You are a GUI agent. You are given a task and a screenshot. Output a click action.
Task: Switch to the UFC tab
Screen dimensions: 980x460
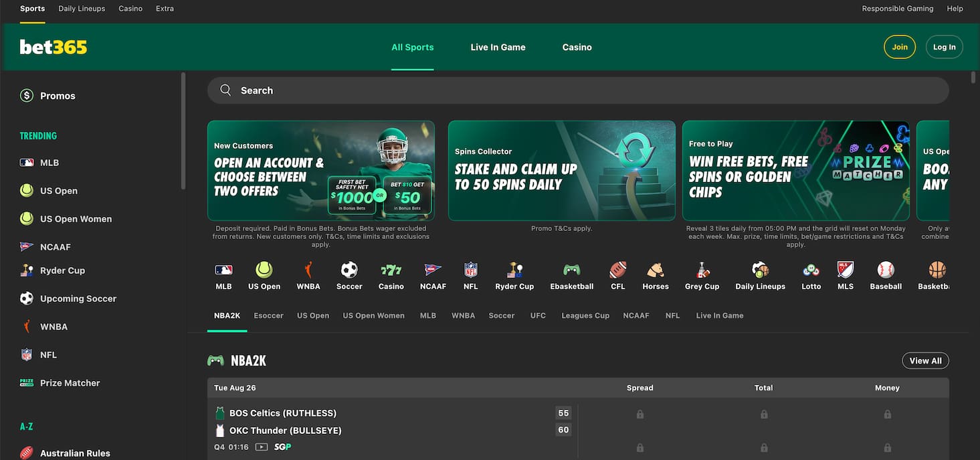(538, 315)
